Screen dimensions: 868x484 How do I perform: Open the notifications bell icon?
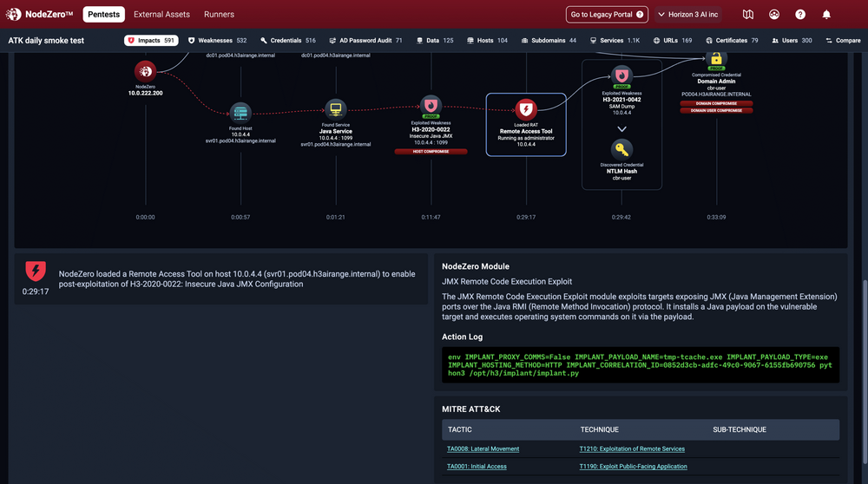click(x=826, y=15)
